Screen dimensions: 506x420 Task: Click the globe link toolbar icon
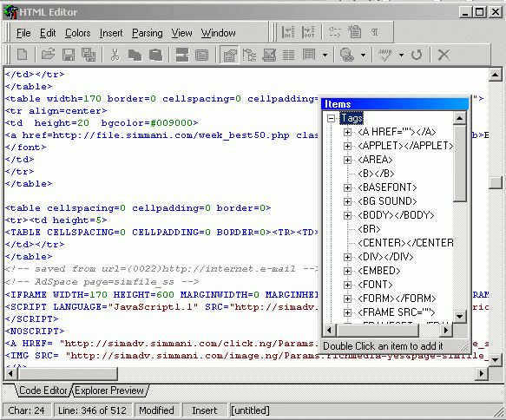347,55
